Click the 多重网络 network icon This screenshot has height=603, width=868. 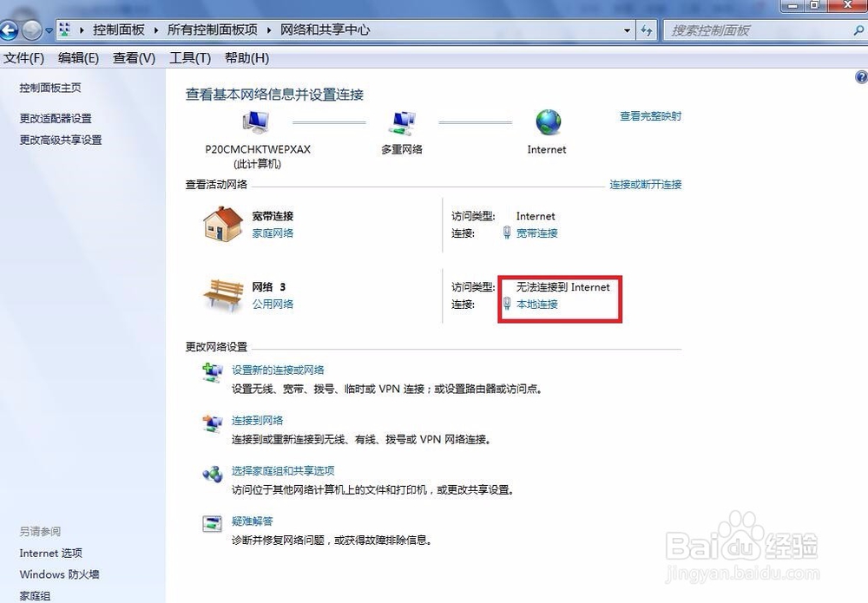pyautogui.click(x=401, y=121)
